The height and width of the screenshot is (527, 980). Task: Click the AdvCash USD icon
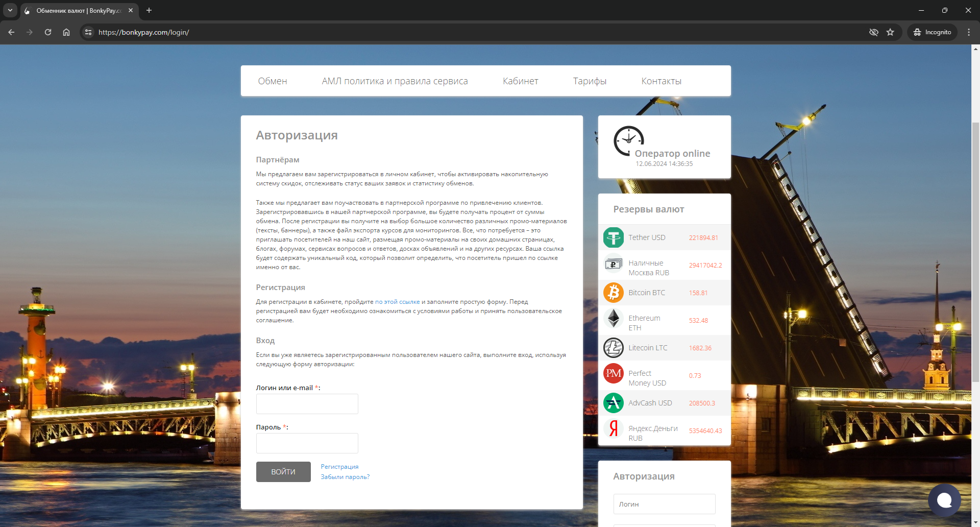pos(613,403)
